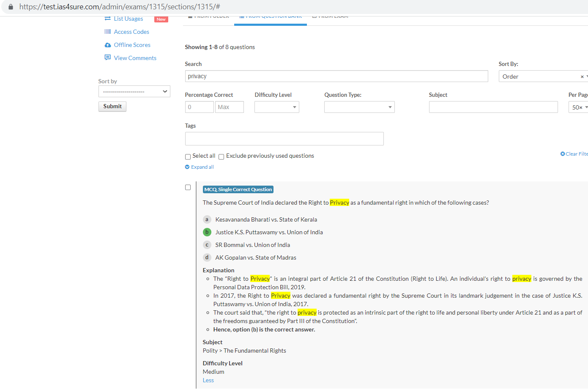
Task: Click the Less link to collapse question
Action: pyautogui.click(x=208, y=380)
